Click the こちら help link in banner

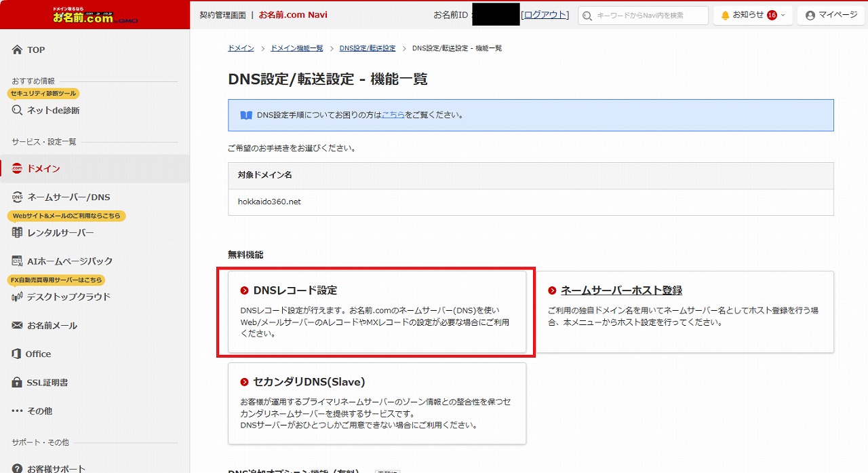click(x=393, y=115)
